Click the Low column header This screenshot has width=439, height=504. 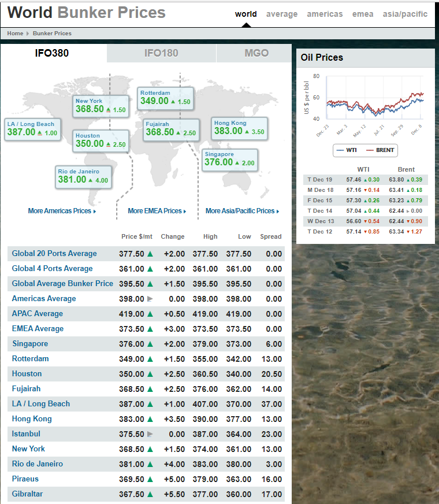click(244, 236)
